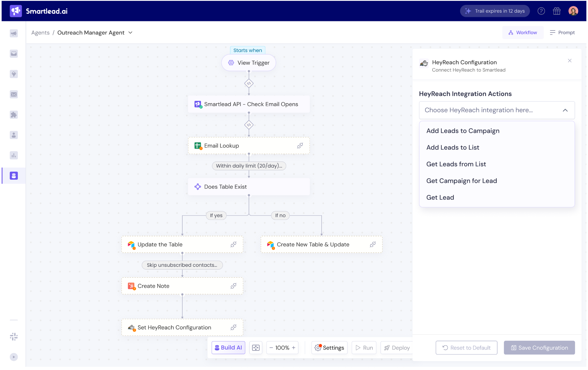Increase zoom with the plus control
This screenshot has height=370, width=588.
coord(294,348)
